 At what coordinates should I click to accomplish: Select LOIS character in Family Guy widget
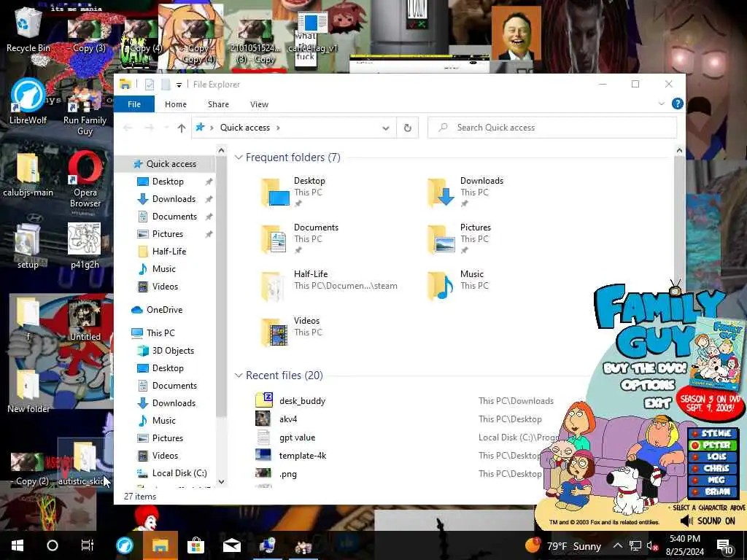[x=713, y=456]
